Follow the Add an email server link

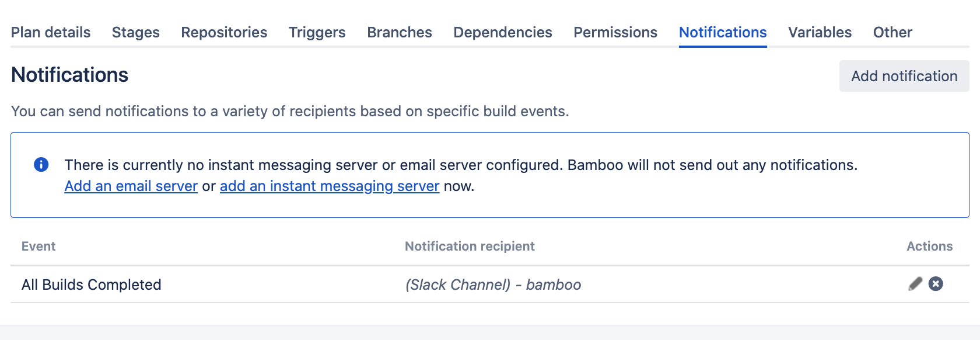(131, 186)
